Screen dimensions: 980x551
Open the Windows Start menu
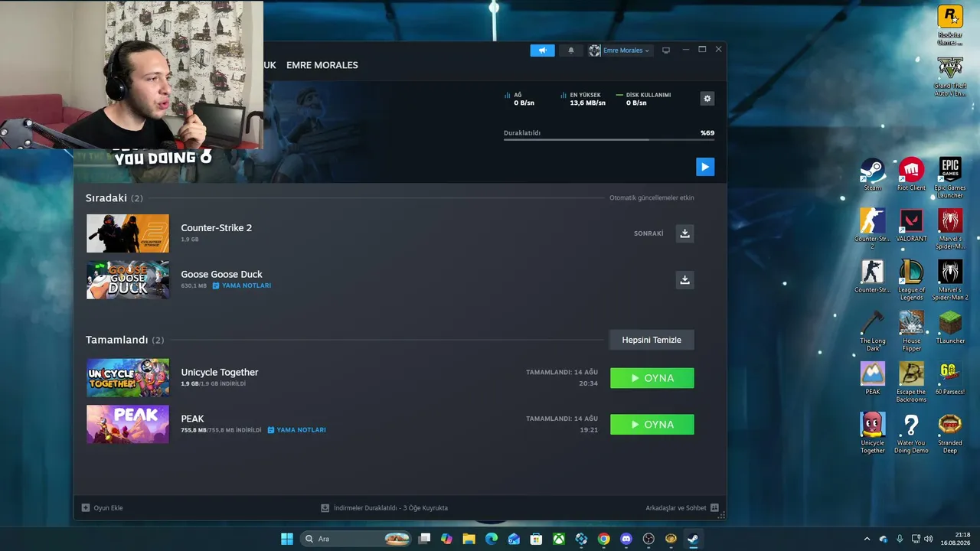click(x=287, y=539)
